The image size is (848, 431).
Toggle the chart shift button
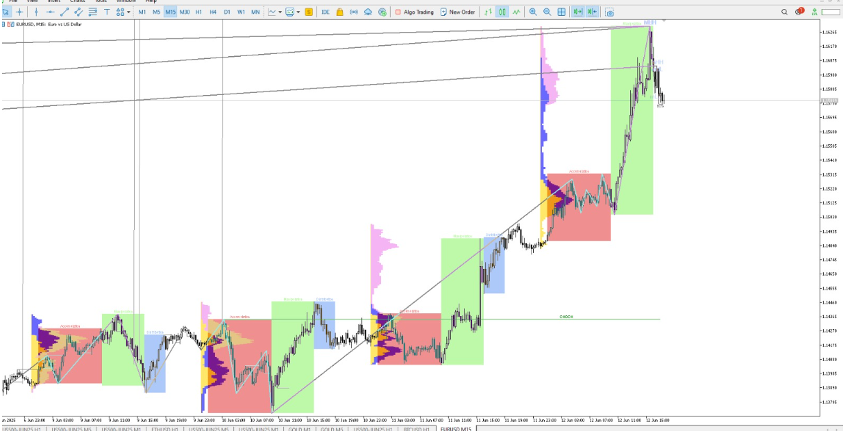(x=592, y=12)
